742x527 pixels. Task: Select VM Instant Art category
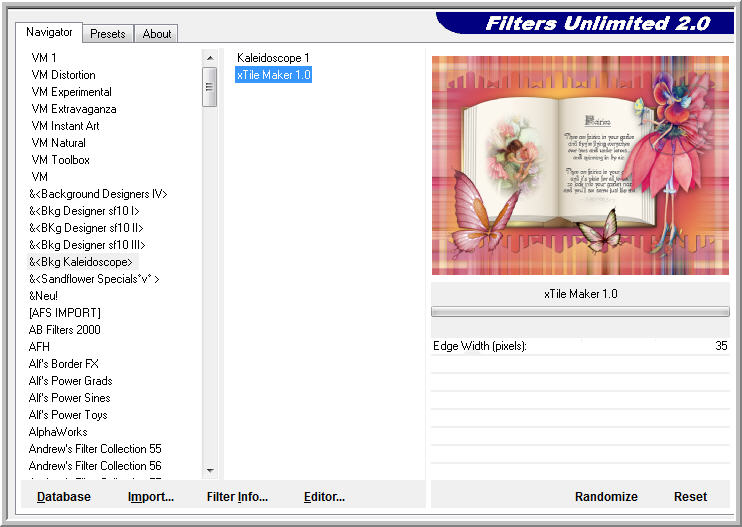click(x=65, y=126)
